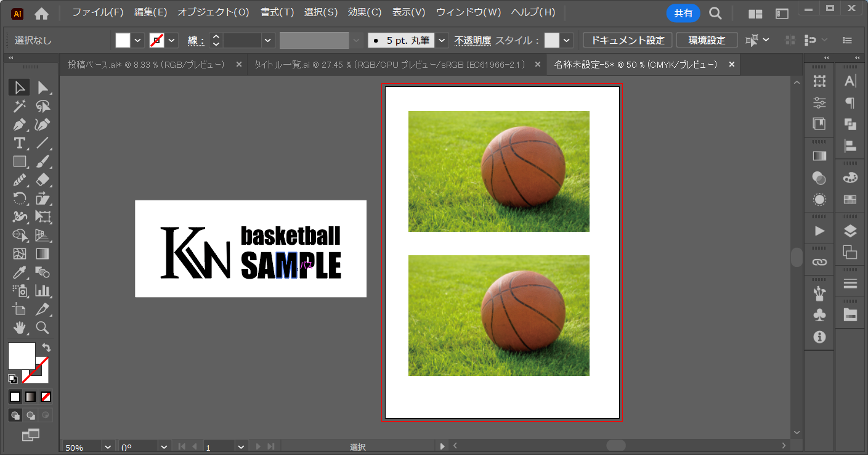Click the blue 共有 button
The height and width of the screenshot is (455, 868).
coord(683,13)
